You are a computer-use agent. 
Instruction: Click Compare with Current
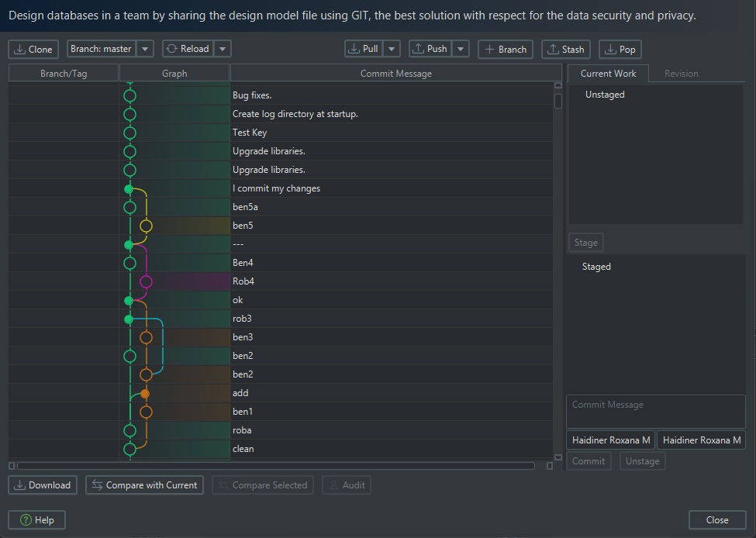pos(145,485)
